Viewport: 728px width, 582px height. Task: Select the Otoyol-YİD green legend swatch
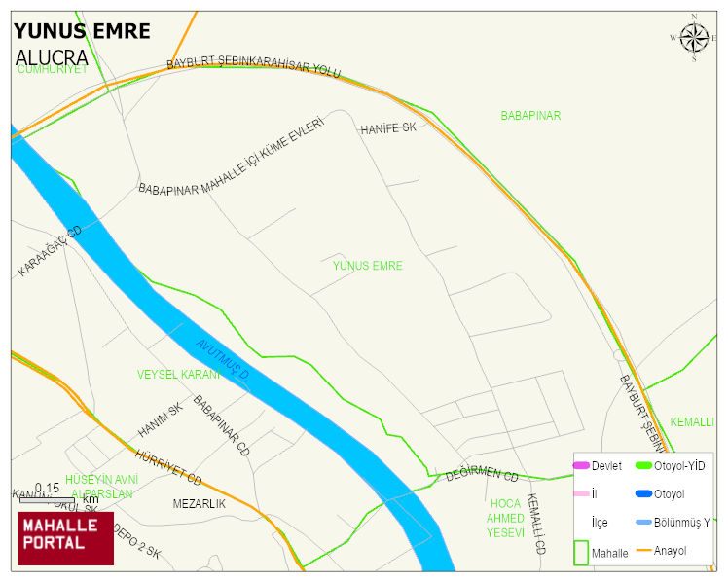click(643, 465)
